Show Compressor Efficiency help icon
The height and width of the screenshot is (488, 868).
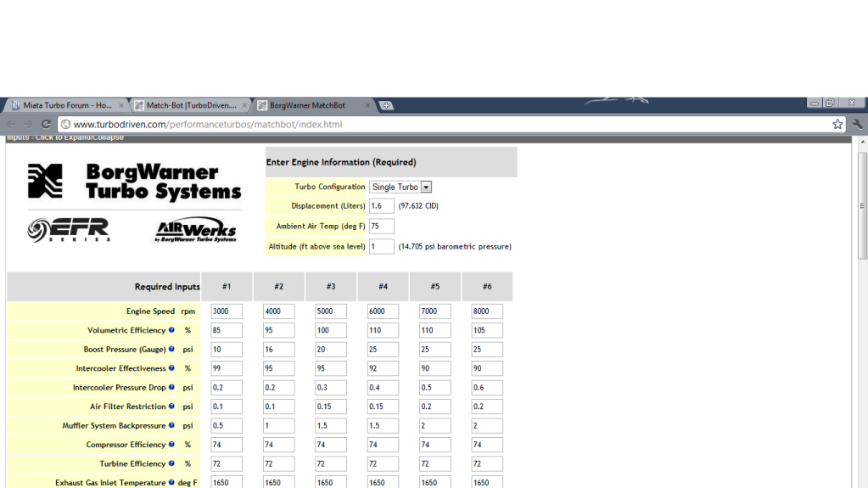click(171, 444)
